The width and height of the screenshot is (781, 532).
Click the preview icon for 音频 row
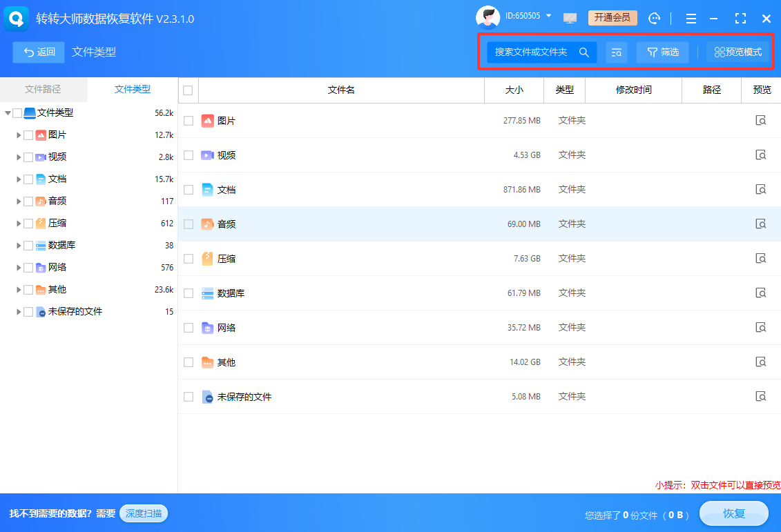click(x=760, y=224)
